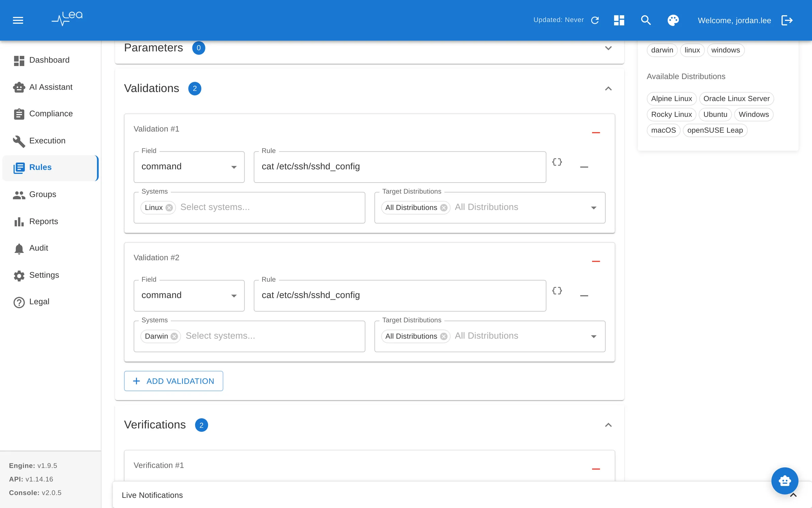
Task: Open Compliance in sidebar
Action: point(50,114)
